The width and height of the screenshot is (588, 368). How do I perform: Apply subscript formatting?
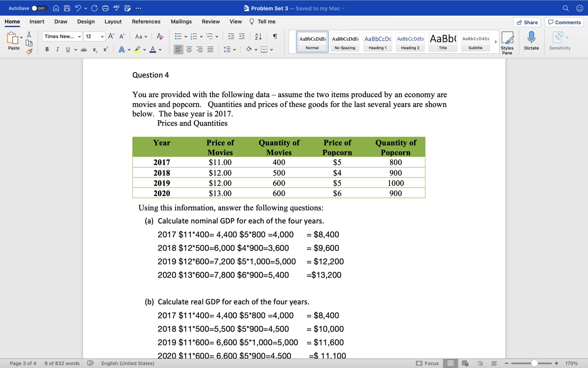(94, 49)
